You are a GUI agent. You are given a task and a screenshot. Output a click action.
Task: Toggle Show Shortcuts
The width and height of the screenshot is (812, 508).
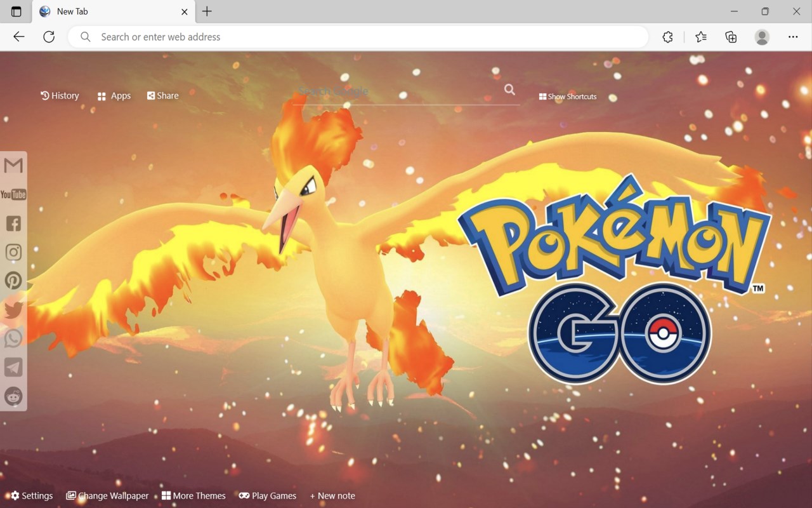coord(568,97)
